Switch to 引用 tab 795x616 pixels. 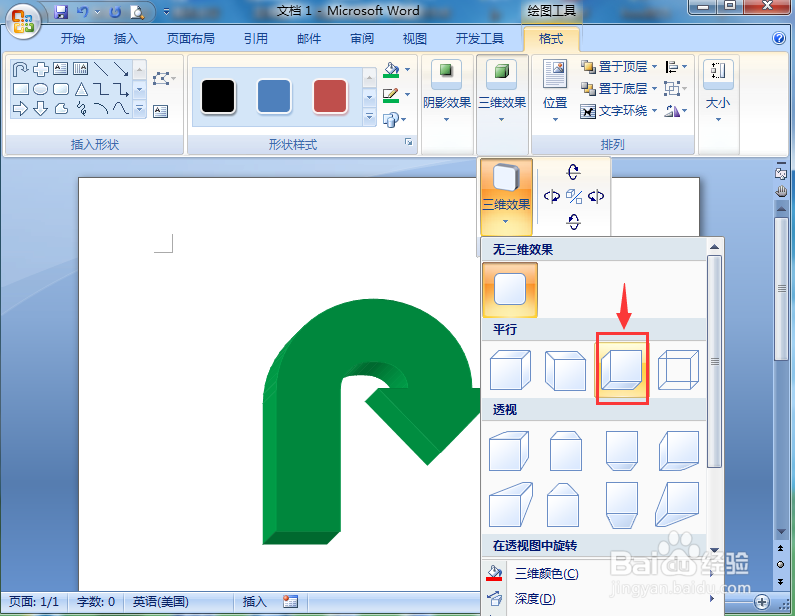pos(256,39)
